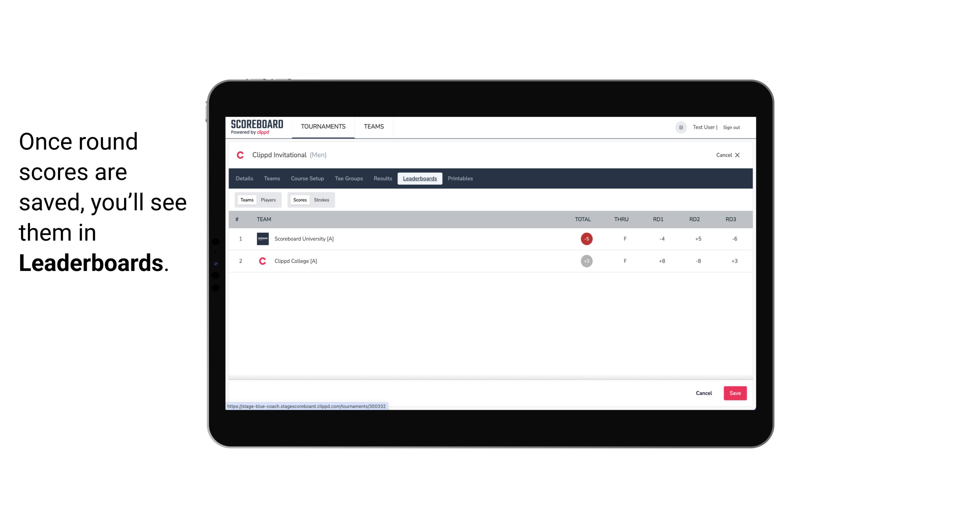980x527 pixels.
Task: Click the Save button
Action: click(734, 393)
